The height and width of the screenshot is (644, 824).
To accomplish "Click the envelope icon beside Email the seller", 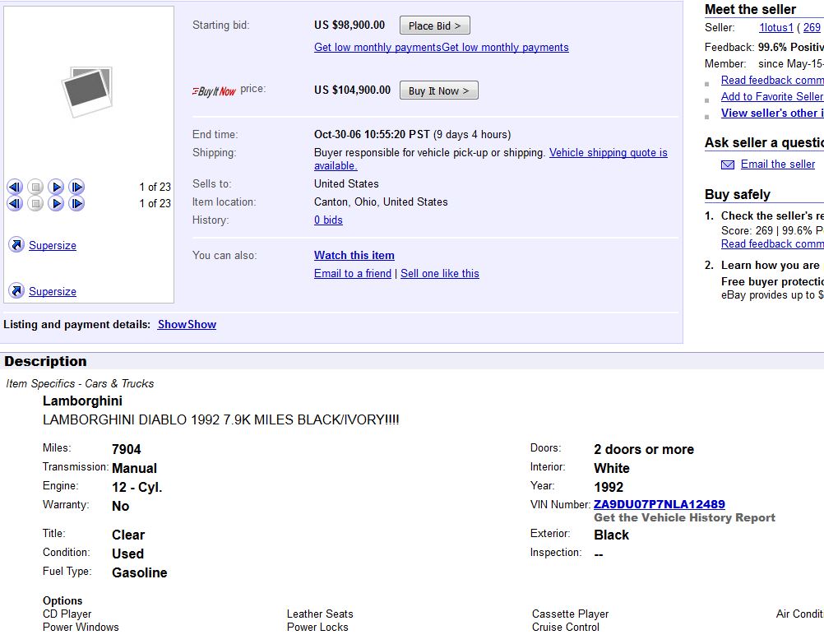I will (728, 164).
